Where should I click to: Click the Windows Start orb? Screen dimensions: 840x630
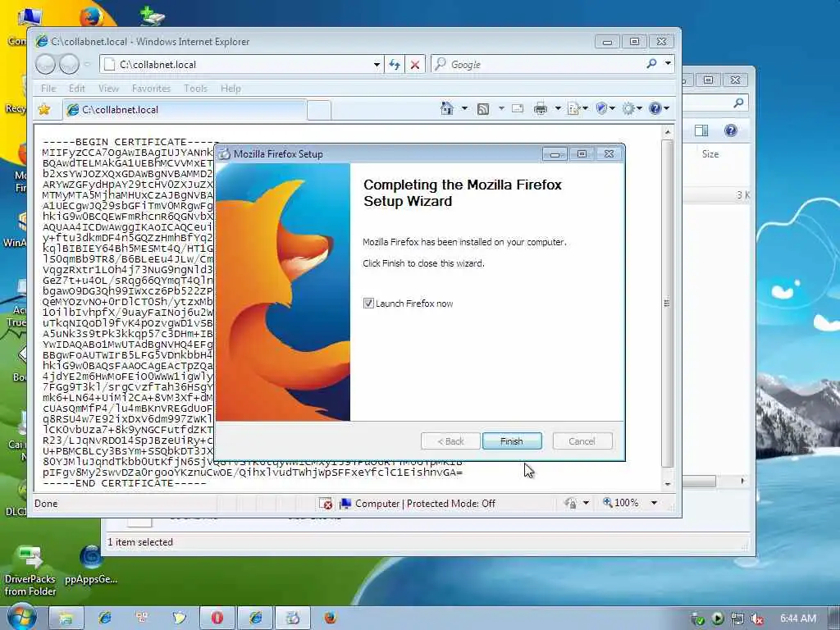point(21,617)
